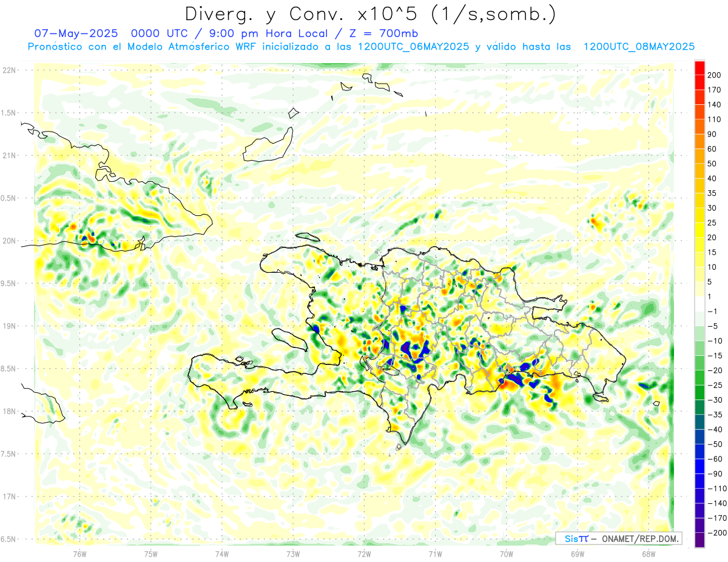Image resolution: width=728 pixels, height=562 pixels.
Task: Click the 72W longitude label
Action: click(364, 554)
